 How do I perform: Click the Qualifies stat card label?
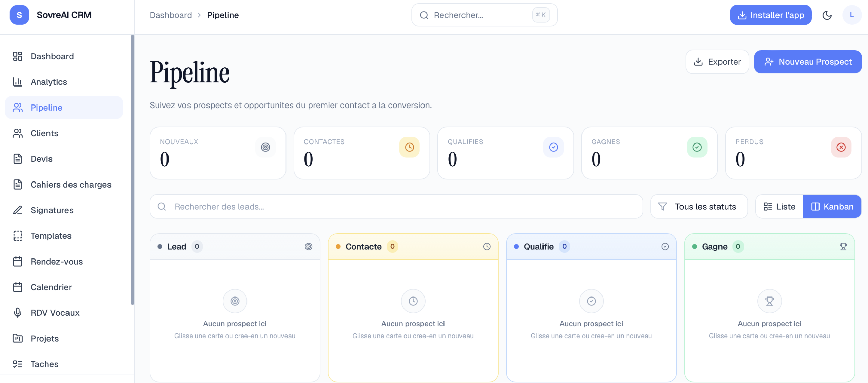click(465, 142)
